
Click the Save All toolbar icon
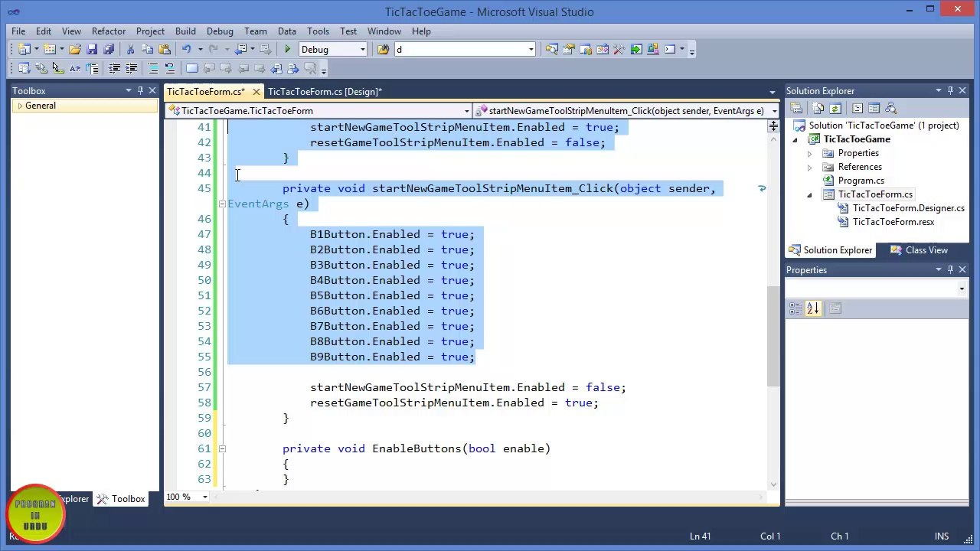(109, 50)
